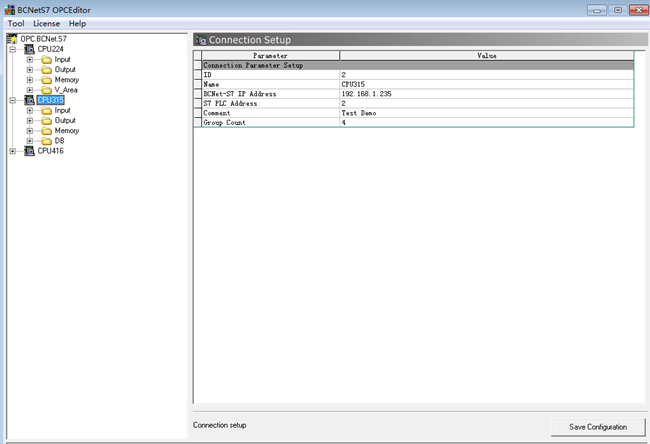The height and width of the screenshot is (444, 650).
Task: Click the V_Area folder icon
Action: click(x=46, y=90)
